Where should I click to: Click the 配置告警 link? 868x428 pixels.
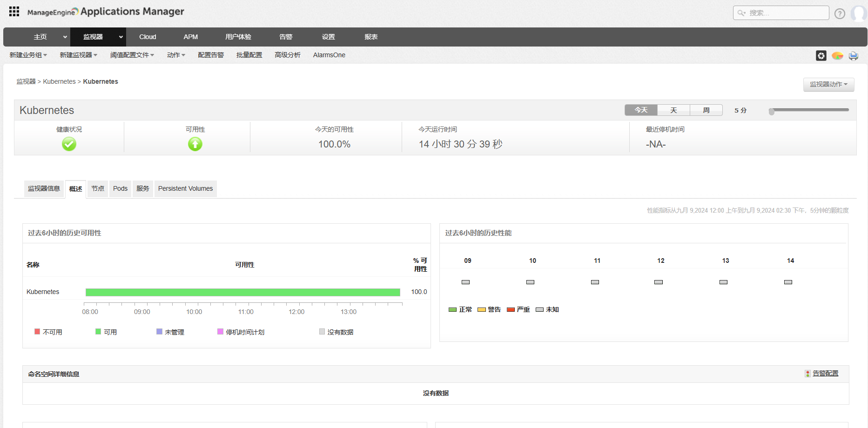point(211,55)
